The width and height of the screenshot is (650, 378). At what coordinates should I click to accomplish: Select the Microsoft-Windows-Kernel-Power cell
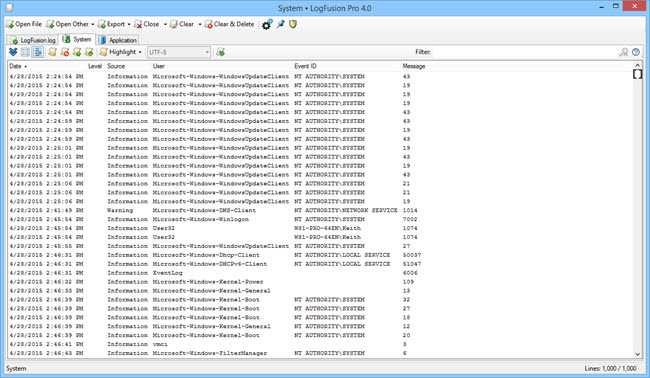click(x=208, y=282)
